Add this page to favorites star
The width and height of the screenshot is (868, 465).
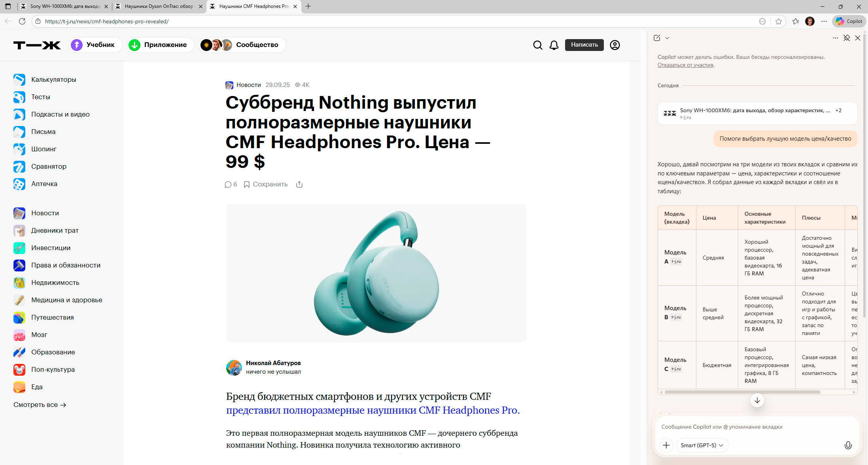click(779, 21)
